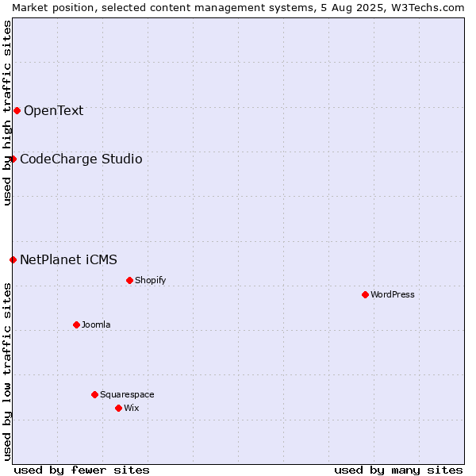This screenshot has height=476, width=476.
Task: Click the Wix label text
Action: [x=132, y=408]
